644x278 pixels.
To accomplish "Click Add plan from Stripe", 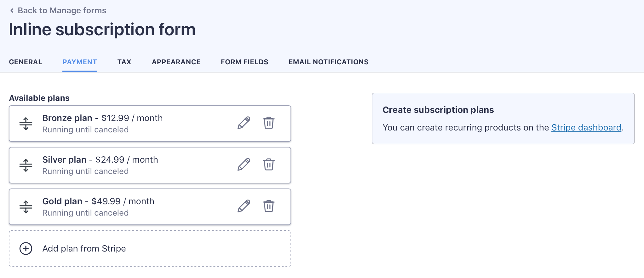I will coord(84,249).
